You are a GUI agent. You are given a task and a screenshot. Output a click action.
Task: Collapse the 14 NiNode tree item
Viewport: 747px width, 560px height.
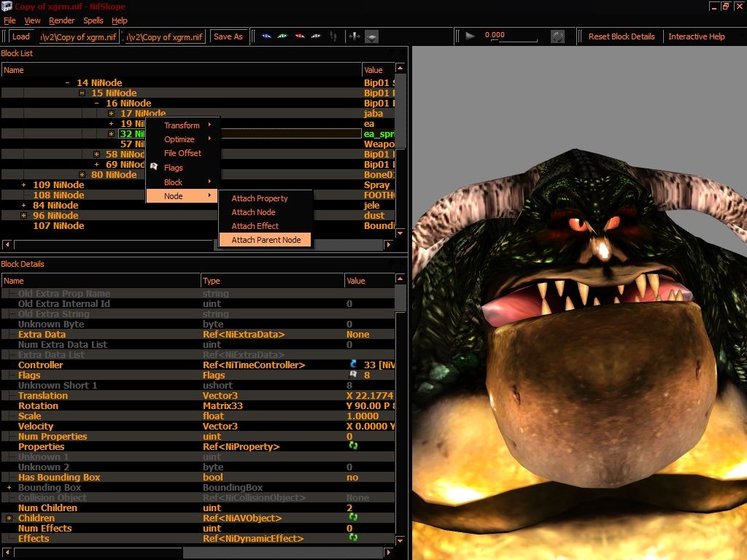(67, 83)
